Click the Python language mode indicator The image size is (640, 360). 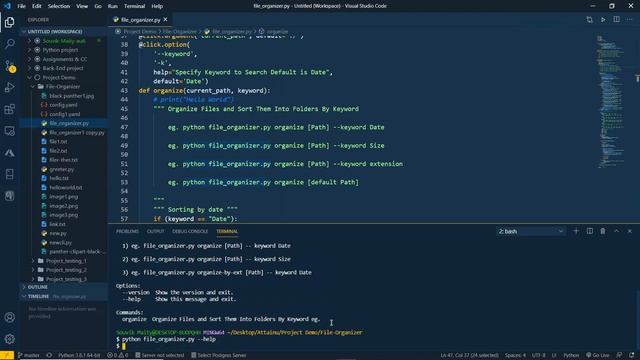coord(571,355)
